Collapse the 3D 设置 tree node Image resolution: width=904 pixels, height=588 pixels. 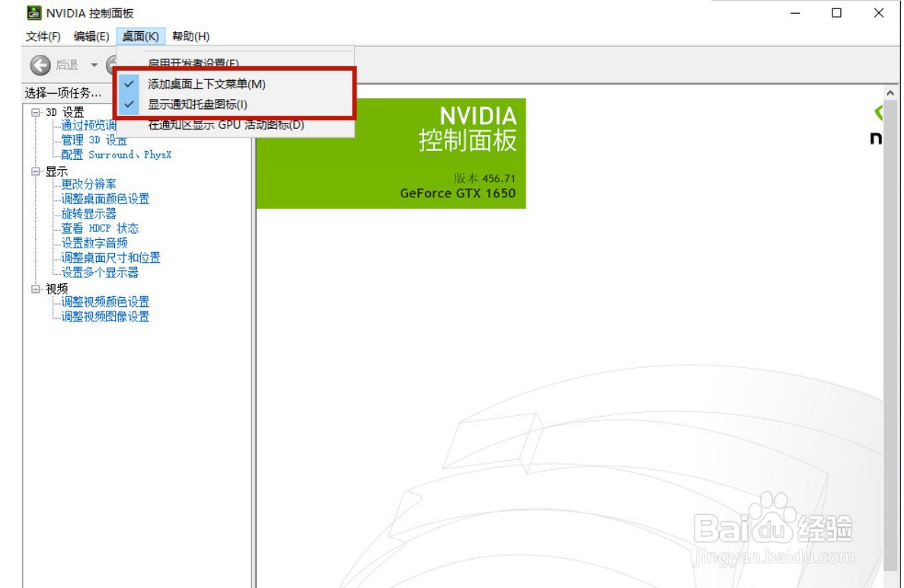[x=36, y=113]
